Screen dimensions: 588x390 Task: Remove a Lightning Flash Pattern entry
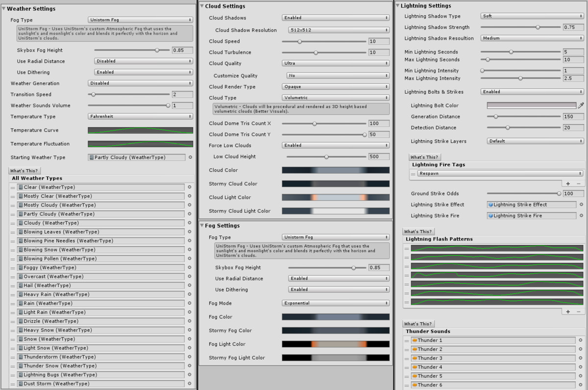coord(578,312)
